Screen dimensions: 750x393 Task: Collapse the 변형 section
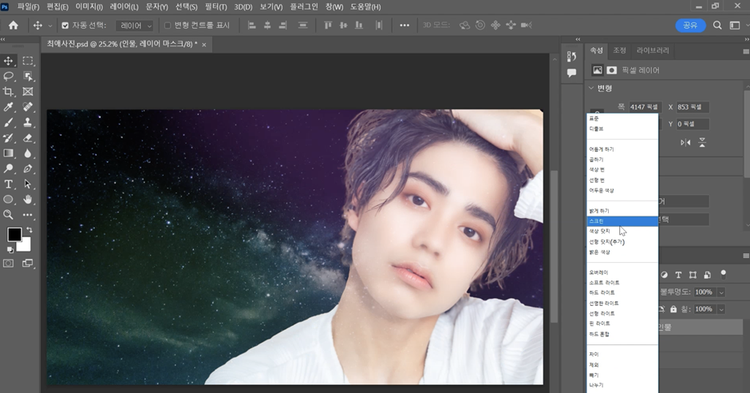tap(591, 88)
